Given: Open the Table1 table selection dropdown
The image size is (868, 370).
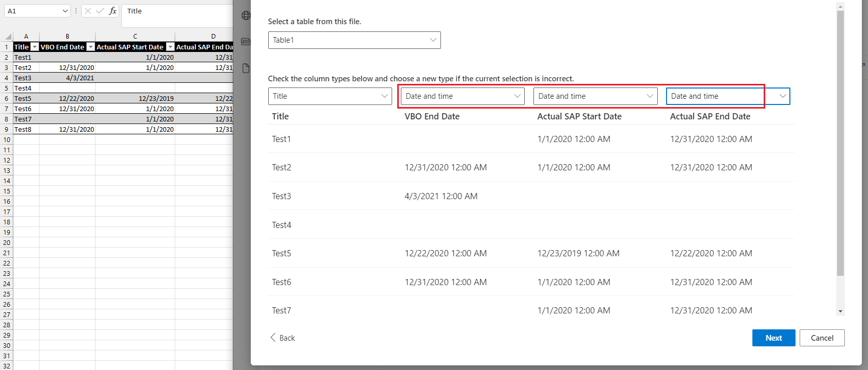Looking at the screenshot, I should (x=354, y=40).
